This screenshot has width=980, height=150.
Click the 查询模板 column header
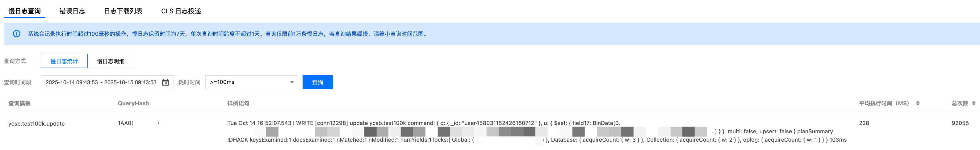click(x=19, y=103)
